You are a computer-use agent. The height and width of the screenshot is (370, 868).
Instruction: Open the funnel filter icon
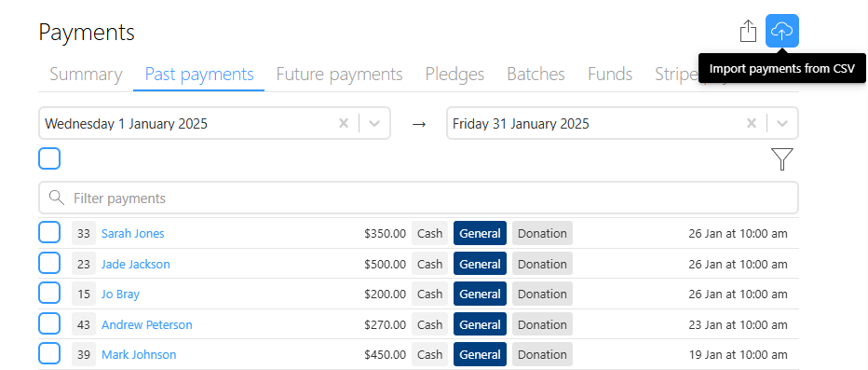[x=781, y=159]
